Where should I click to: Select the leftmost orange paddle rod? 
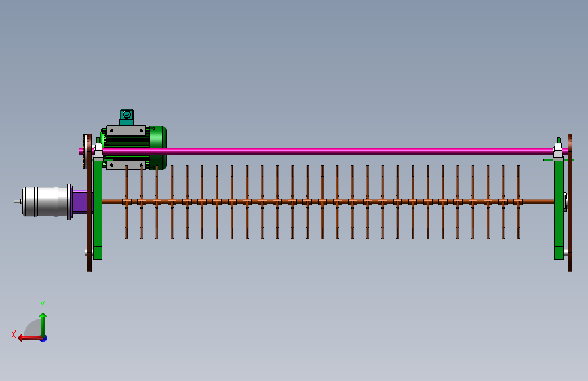pyautogui.click(x=127, y=202)
